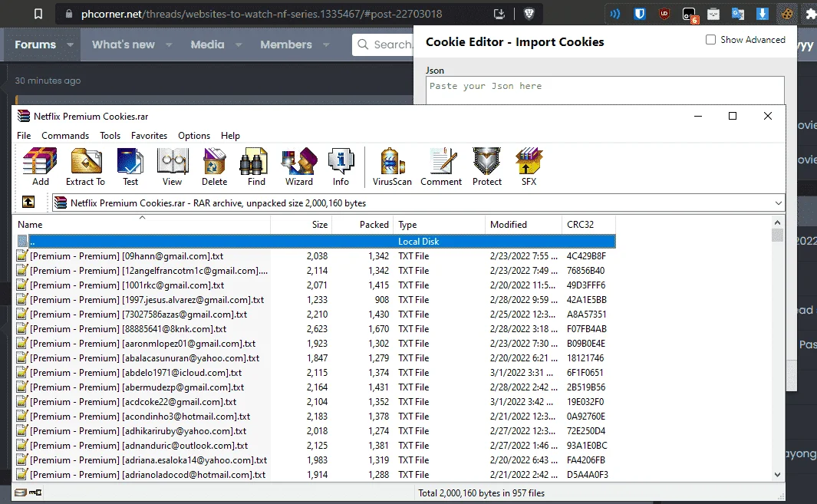Click the Comment toolbar icon
This screenshot has width=817, height=504.
(x=441, y=166)
